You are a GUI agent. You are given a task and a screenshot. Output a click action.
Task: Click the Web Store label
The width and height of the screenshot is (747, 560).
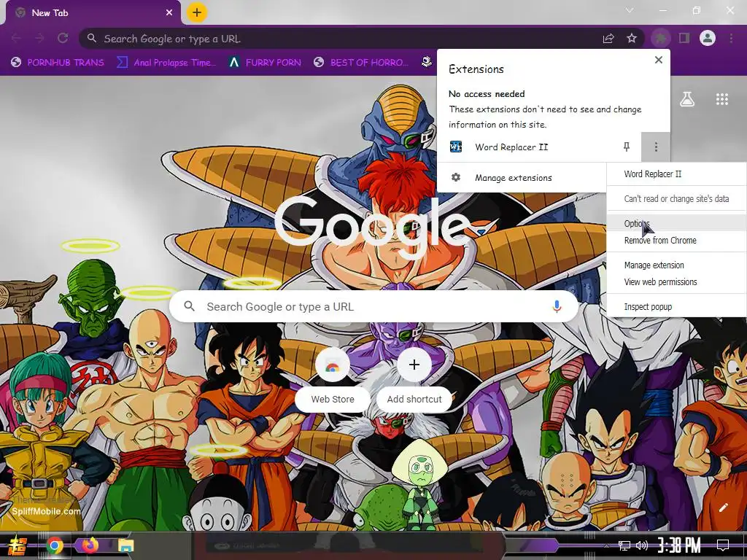333,399
